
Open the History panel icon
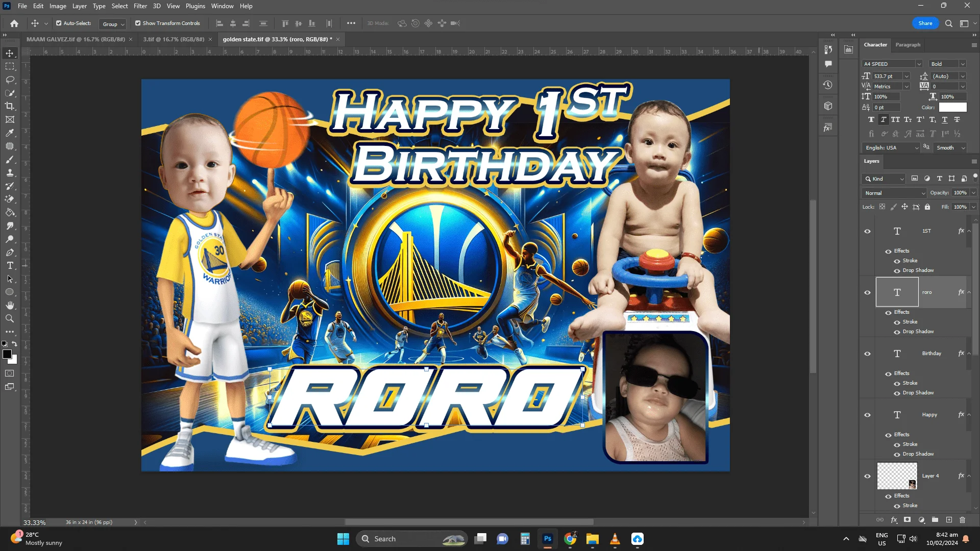(x=828, y=85)
